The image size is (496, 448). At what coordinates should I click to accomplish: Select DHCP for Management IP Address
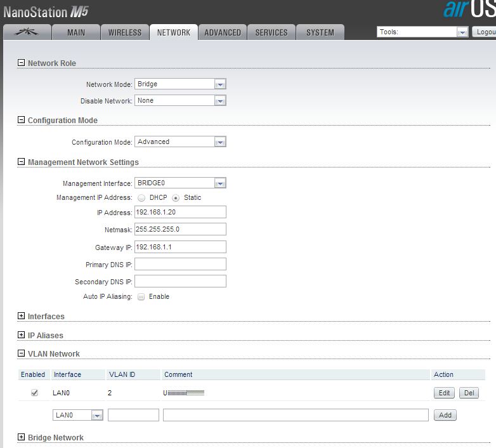click(x=141, y=198)
